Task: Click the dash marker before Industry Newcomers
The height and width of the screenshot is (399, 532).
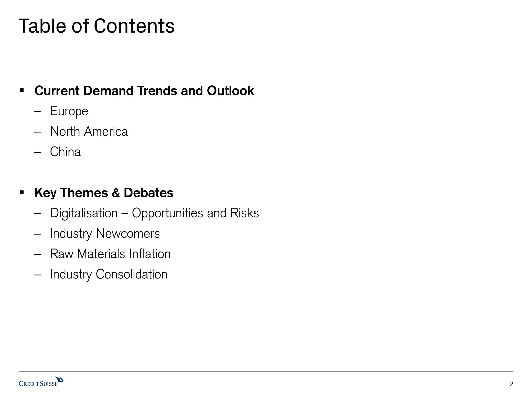Action: 37,234
